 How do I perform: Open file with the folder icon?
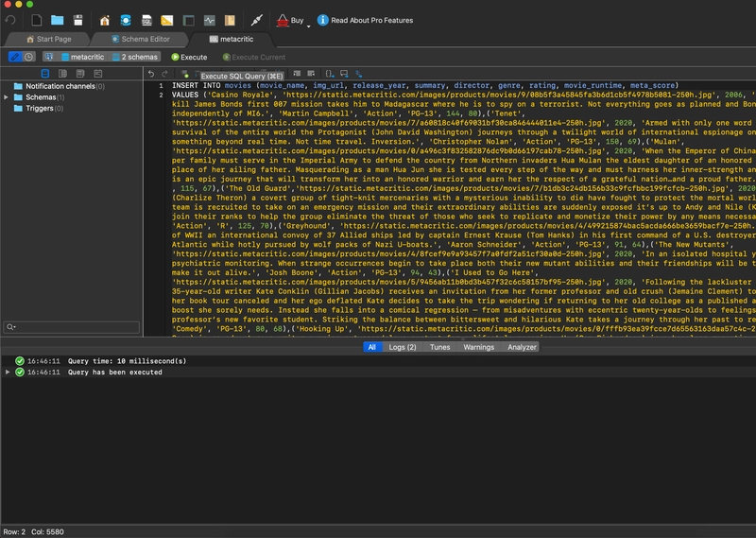[58, 20]
